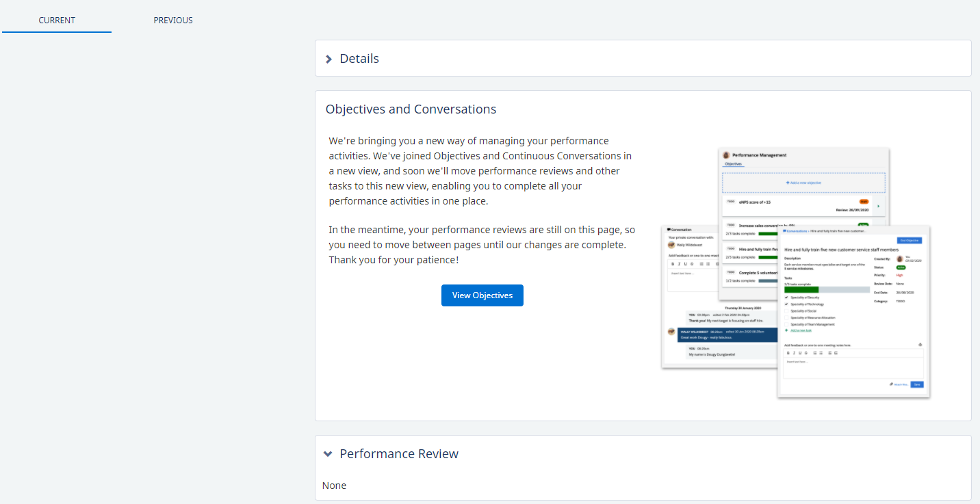Collapse the Performance Review section chevron
This screenshot has height=504, width=980.
coord(328,454)
